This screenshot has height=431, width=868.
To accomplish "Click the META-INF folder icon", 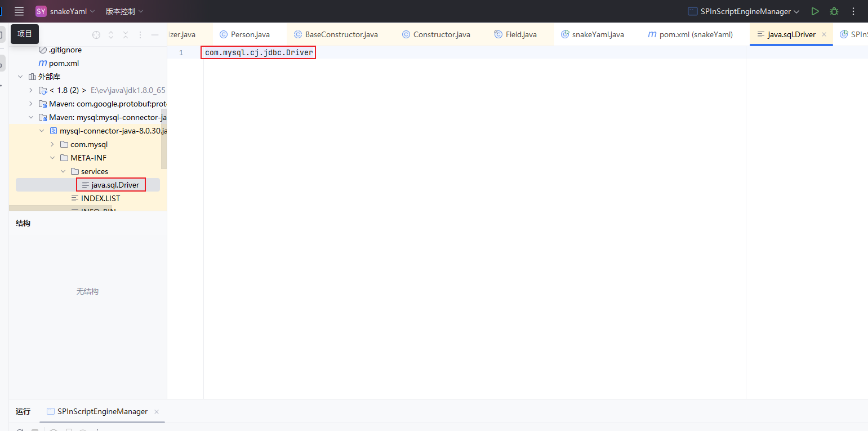I will [64, 158].
